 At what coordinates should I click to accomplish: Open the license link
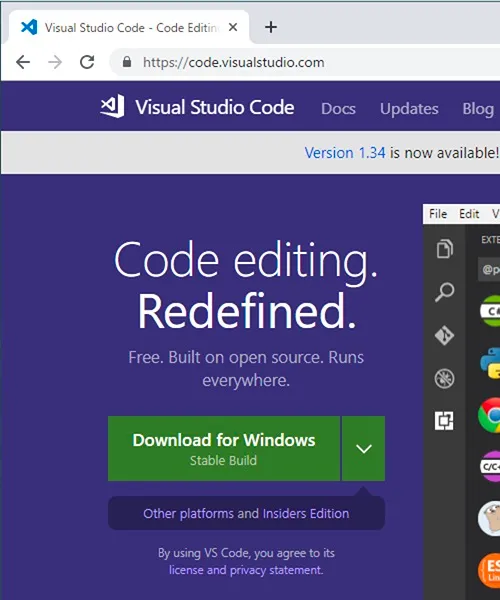pyautogui.click(x=186, y=570)
